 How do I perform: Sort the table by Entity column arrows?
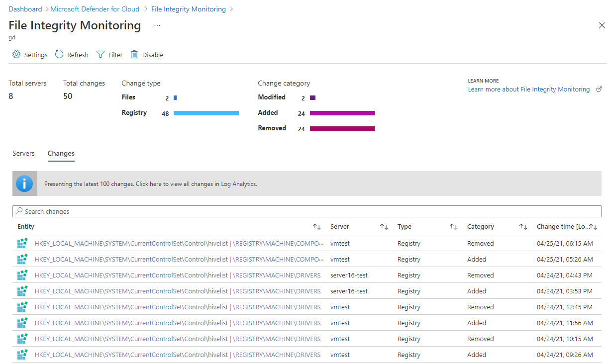point(317,227)
